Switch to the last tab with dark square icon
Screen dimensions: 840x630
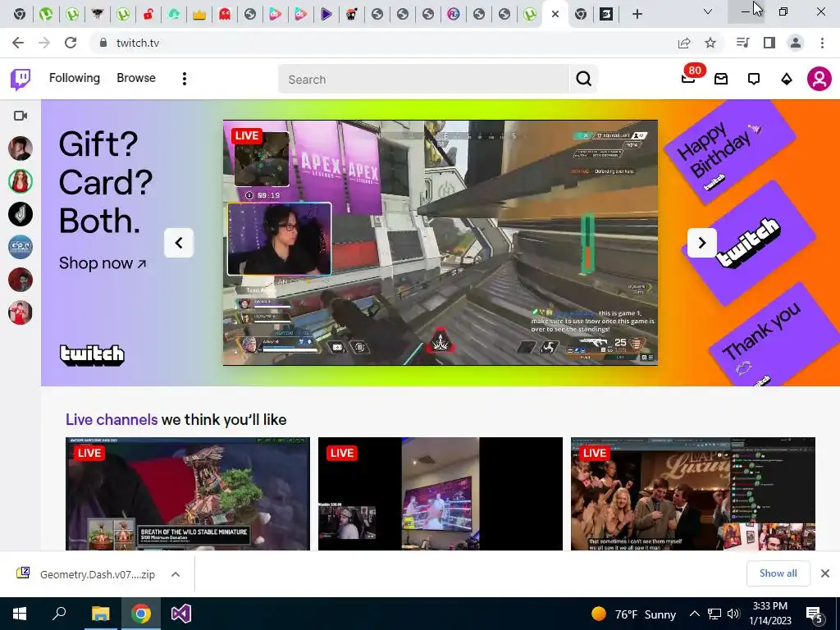[606, 15]
